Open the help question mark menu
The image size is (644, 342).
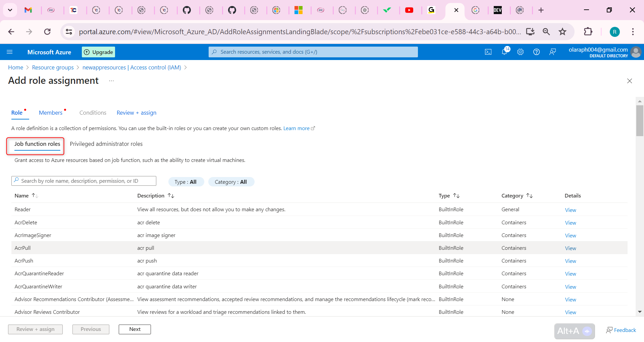536,52
